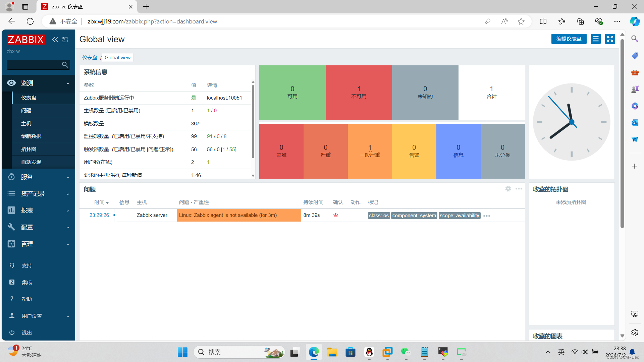Click the sidebar hide icon beside the chevrons

point(65,40)
